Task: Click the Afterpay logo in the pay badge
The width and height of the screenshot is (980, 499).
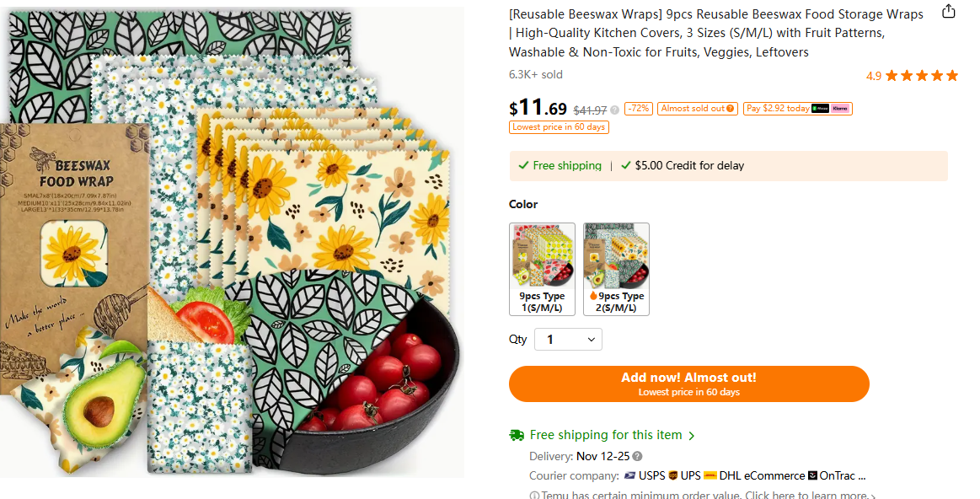Action: tap(819, 108)
